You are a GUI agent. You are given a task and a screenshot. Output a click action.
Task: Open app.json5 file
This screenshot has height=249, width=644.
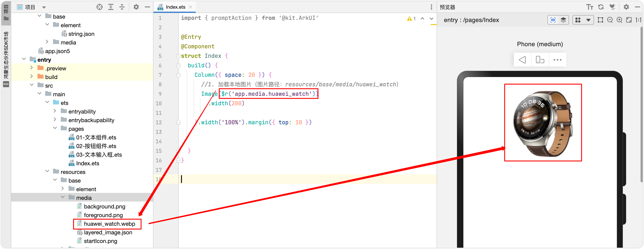[x=54, y=51]
